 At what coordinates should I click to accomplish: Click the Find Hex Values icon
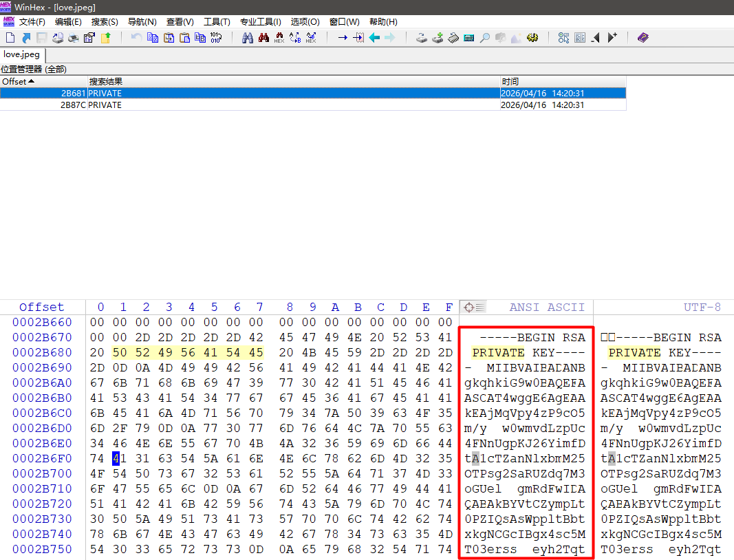279,38
